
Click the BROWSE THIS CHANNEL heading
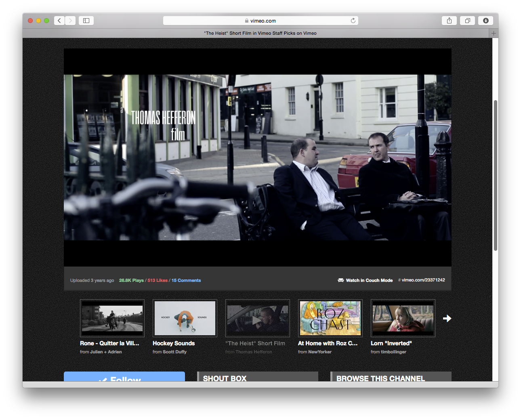coord(380,378)
